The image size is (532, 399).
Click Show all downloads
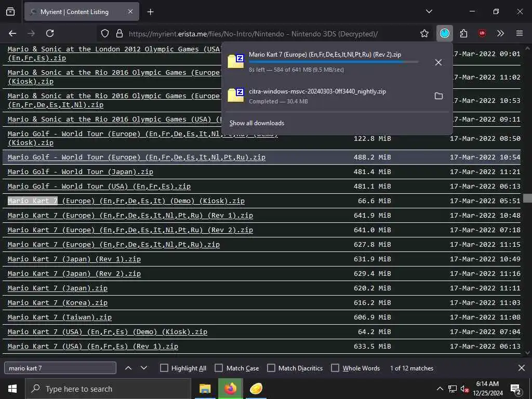[257, 123]
